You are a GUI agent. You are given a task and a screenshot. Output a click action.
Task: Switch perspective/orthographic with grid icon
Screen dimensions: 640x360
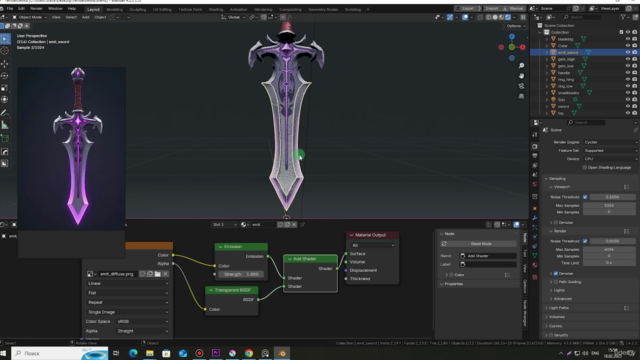tap(521, 96)
